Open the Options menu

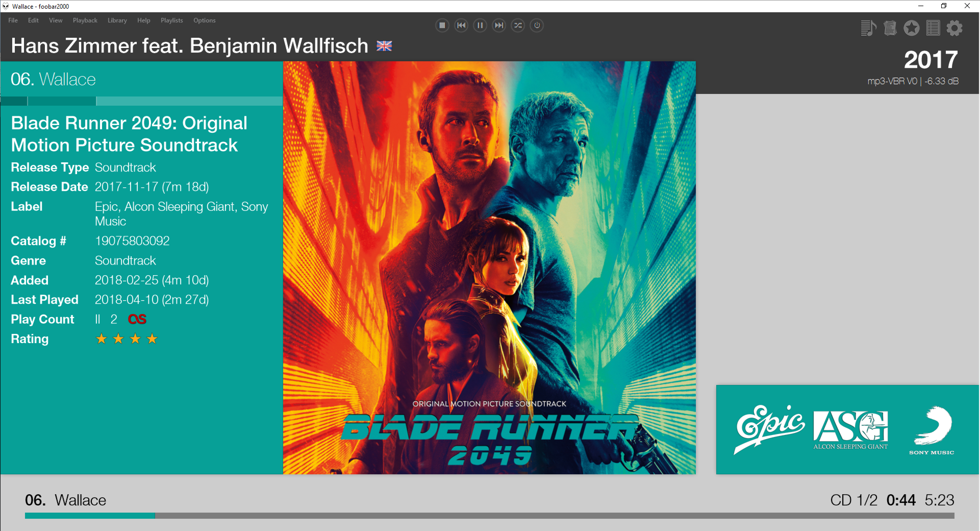[x=204, y=20]
